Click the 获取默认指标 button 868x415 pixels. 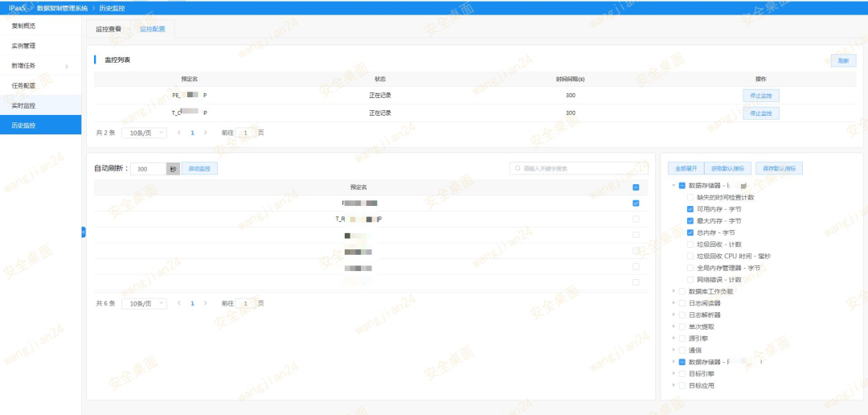tap(727, 168)
